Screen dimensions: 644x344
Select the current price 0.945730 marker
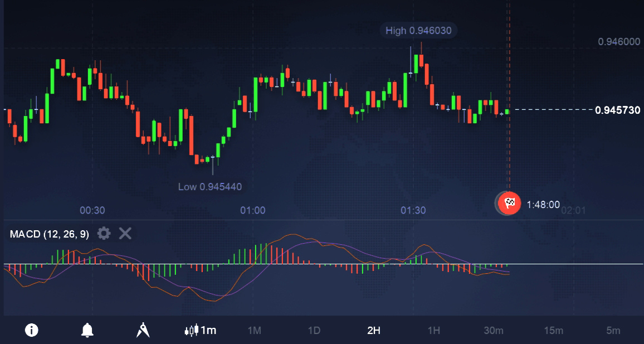tap(617, 110)
